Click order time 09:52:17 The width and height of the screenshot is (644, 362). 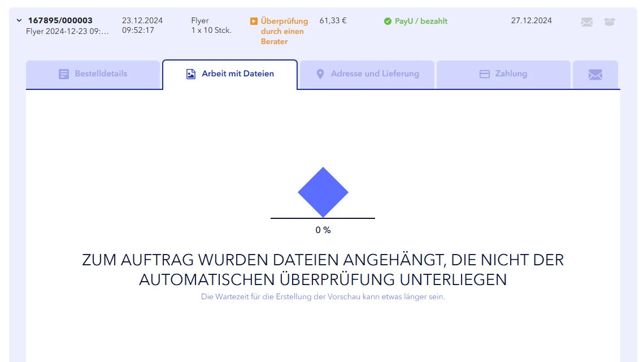point(138,30)
